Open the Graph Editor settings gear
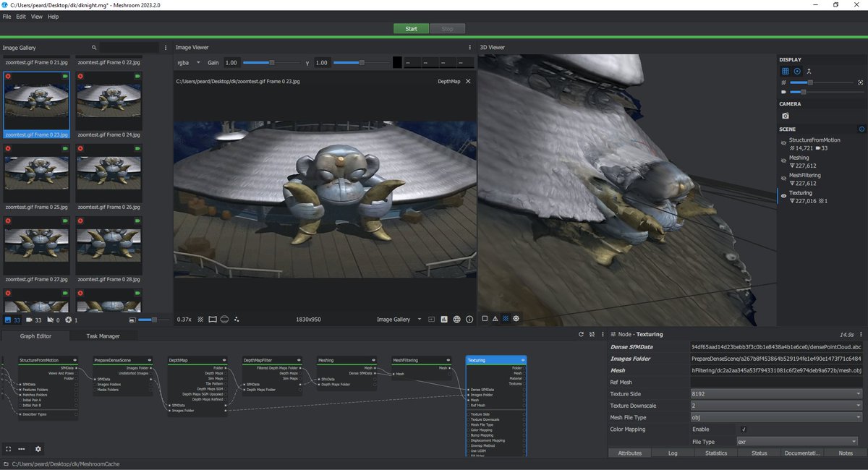 [x=38, y=449]
